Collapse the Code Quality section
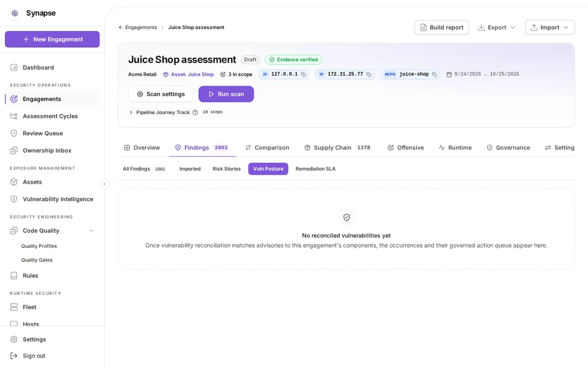 91,231
